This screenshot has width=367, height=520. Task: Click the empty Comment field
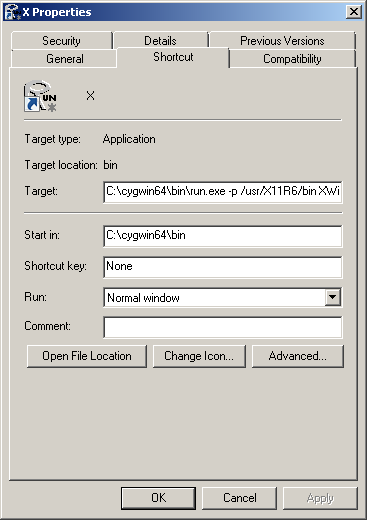pos(223,327)
